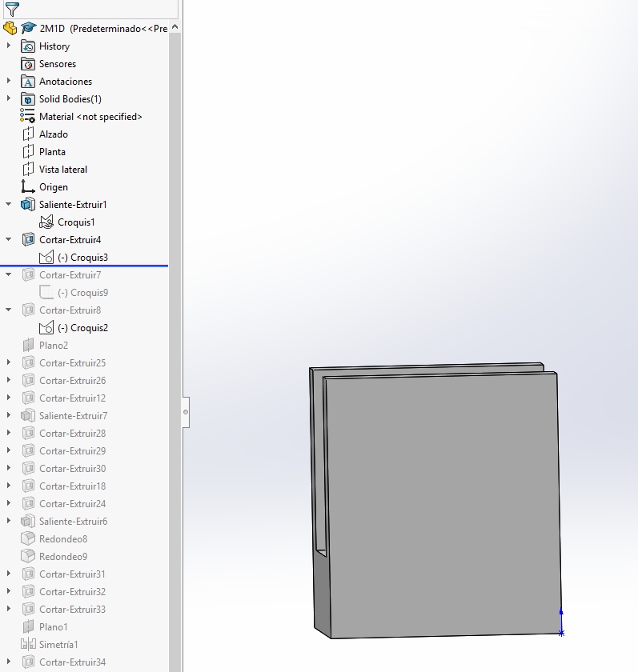Select the Cortar-Extruir28 tree item
Screen dimensions: 638x672
(x=72, y=434)
